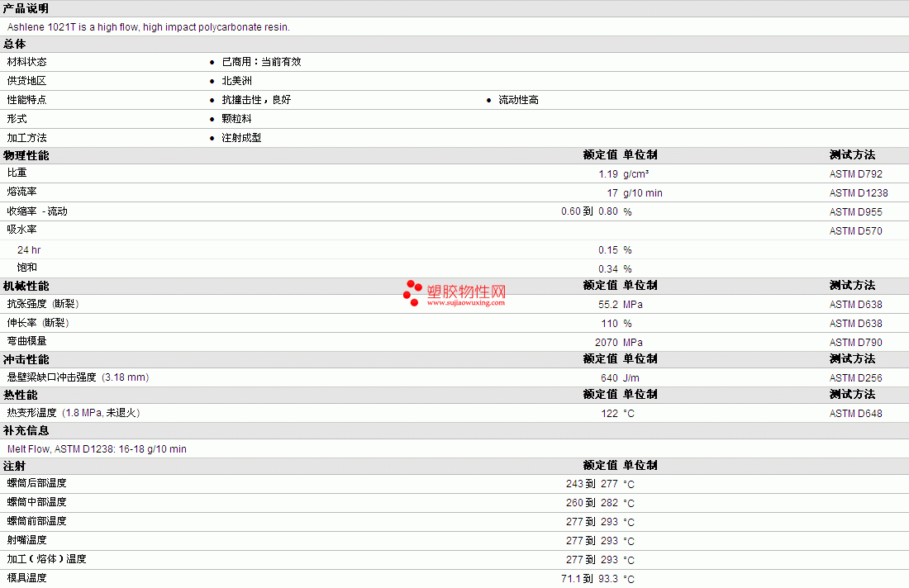909x588 pixels.
Task: Click the density value '1.19'
Action: [x=608, y=173]
